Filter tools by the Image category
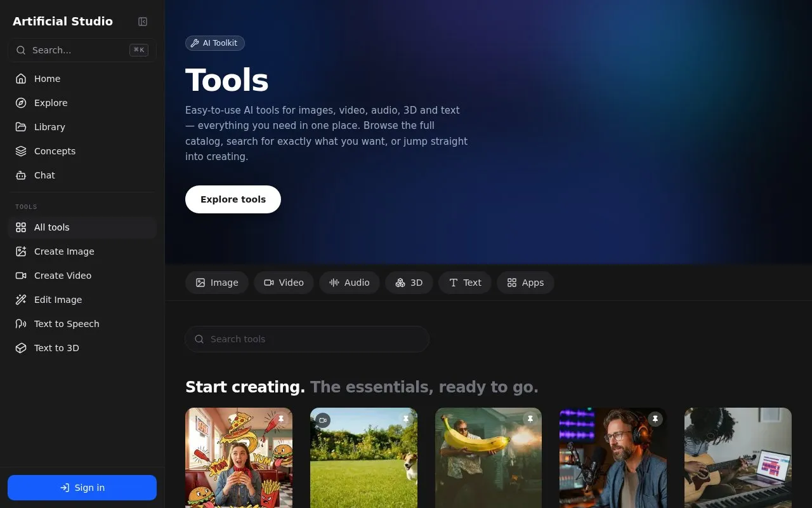The image size is (812, 508). click(217, 283)
